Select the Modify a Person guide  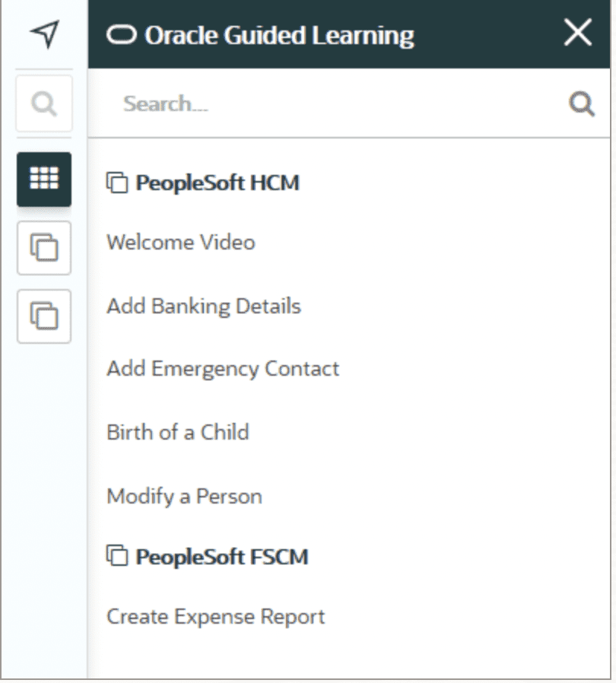click(x=185, y=497)
